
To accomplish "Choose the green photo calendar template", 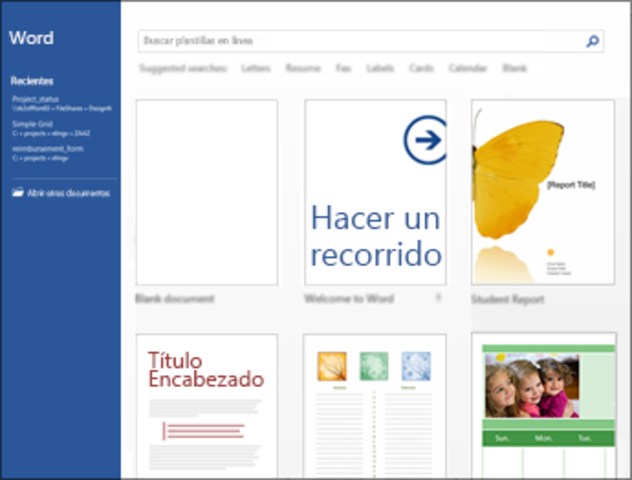I will pyautogui.click(x=544, y=405).
